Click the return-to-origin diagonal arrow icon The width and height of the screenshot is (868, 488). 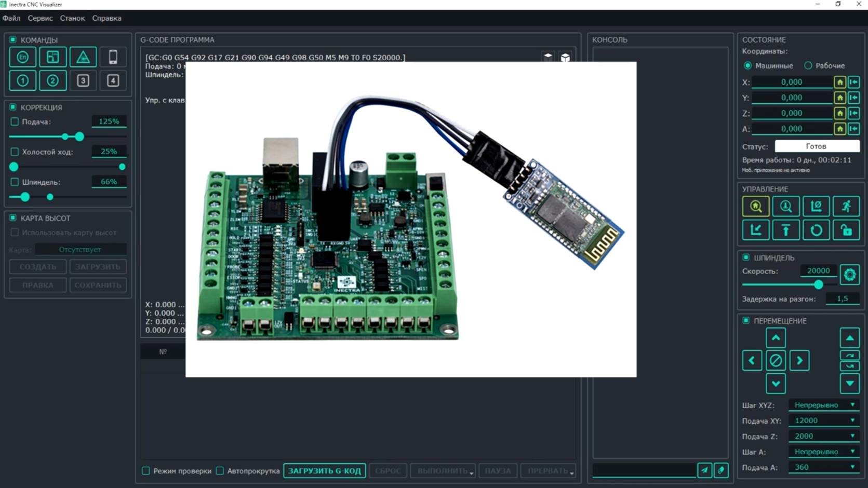756,230
